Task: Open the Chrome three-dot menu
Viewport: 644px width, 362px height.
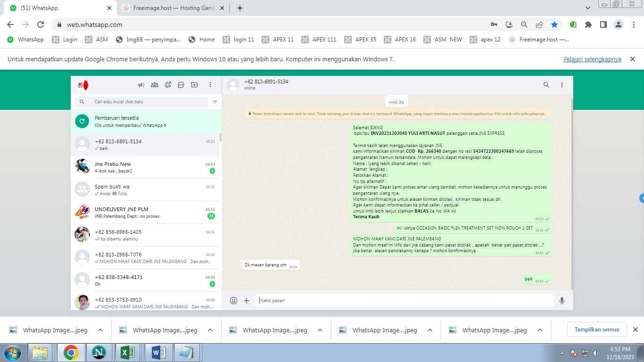Action: (634, 25)
